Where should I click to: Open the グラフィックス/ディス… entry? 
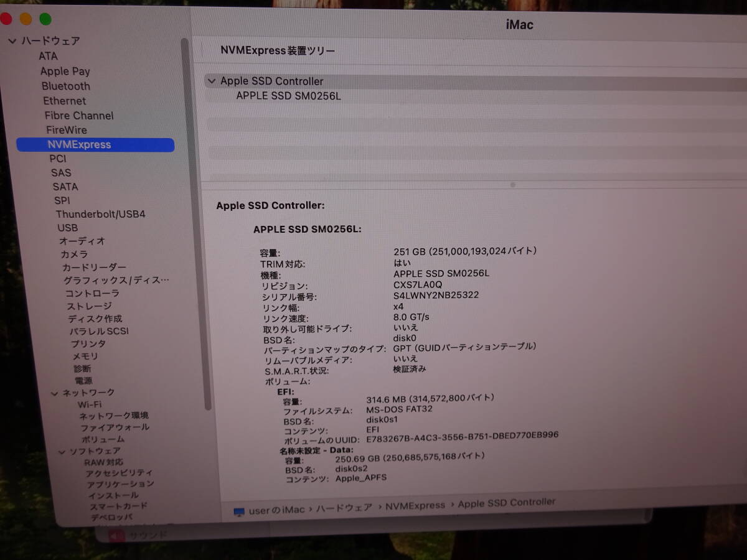116,281
